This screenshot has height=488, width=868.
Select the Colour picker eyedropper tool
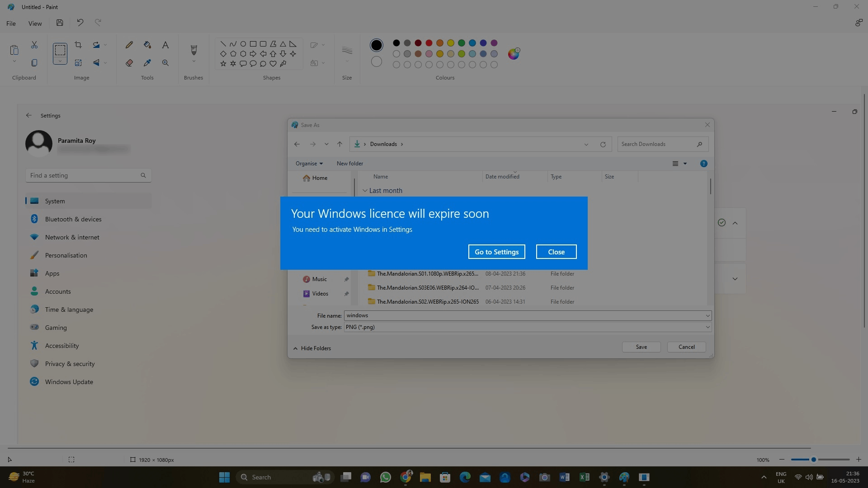point(147,63)
